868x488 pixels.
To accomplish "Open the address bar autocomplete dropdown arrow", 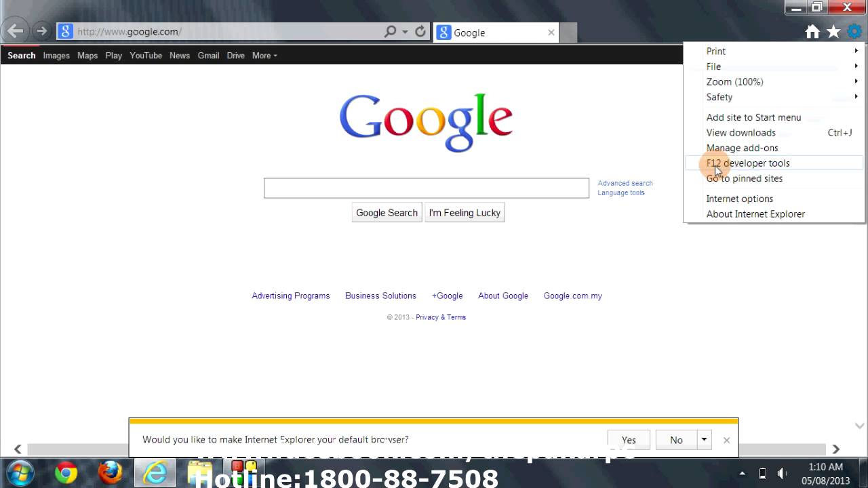I will point(405,32).
